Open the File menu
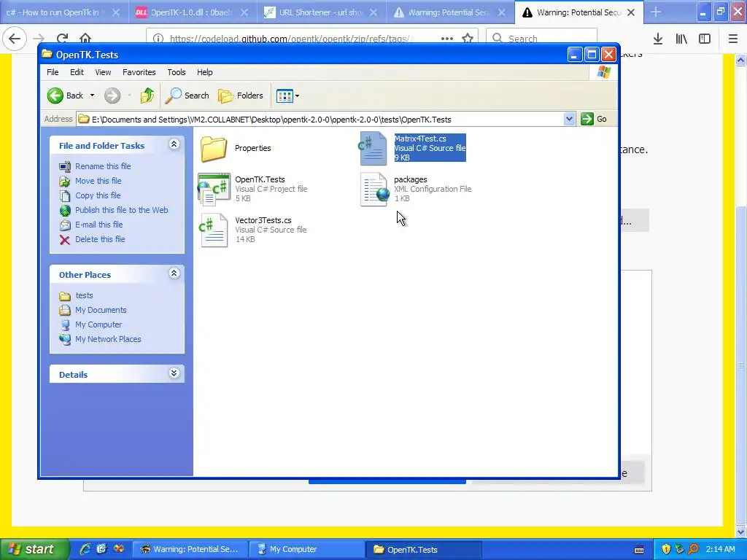 coord(53,72)
